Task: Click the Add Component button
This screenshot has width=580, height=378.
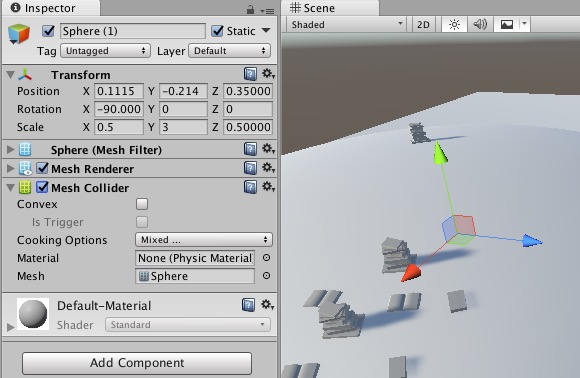Action: (x=137, y=363)
